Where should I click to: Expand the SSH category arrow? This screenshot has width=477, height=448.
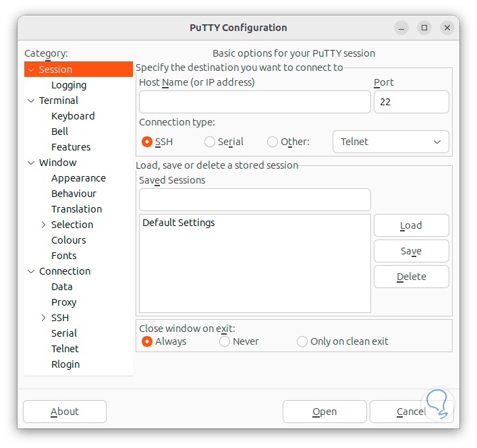click(x=43, y=318)
